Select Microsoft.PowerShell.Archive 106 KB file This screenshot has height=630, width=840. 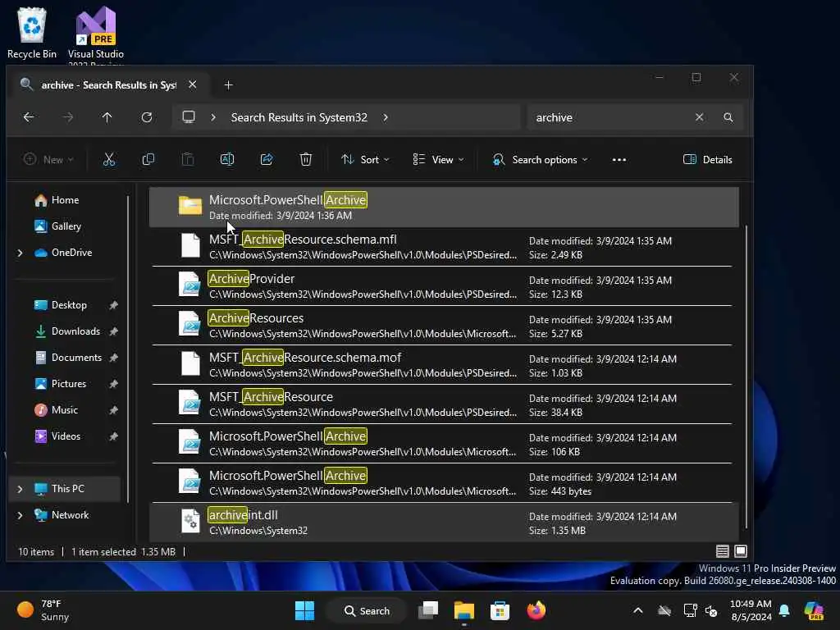(x=444, y=444)
